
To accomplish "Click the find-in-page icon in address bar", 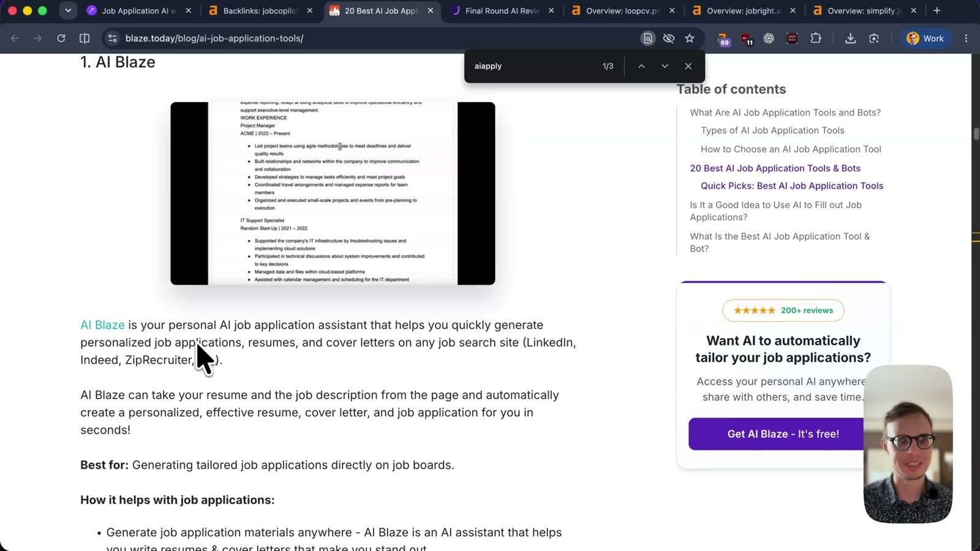I will click(647, 38).
